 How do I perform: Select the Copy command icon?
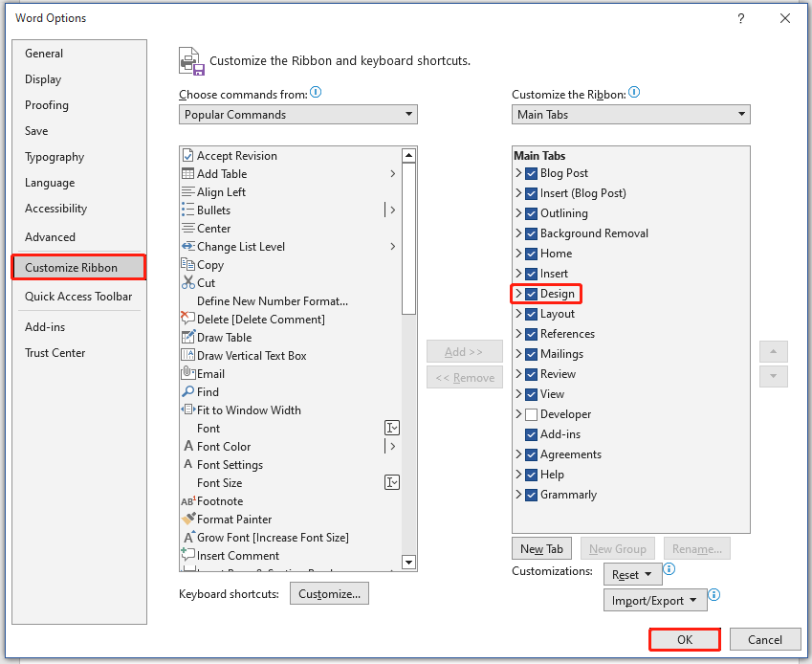189,264
